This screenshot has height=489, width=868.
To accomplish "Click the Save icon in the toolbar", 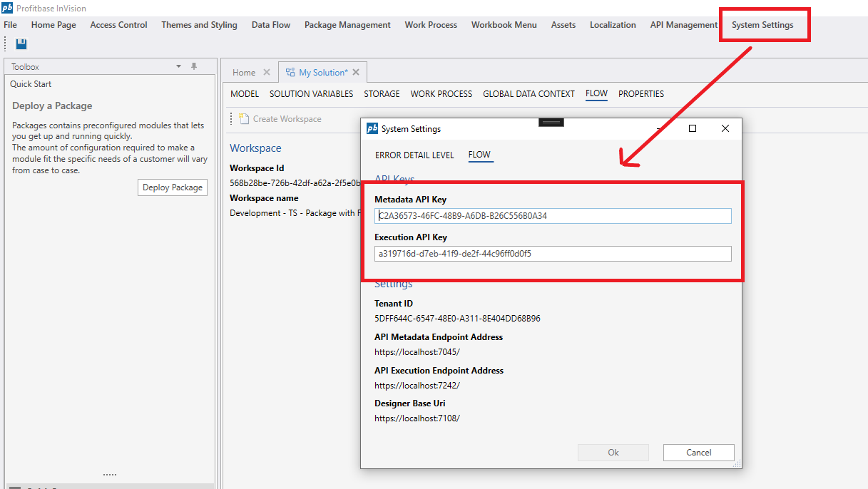I will coord(21,44).
